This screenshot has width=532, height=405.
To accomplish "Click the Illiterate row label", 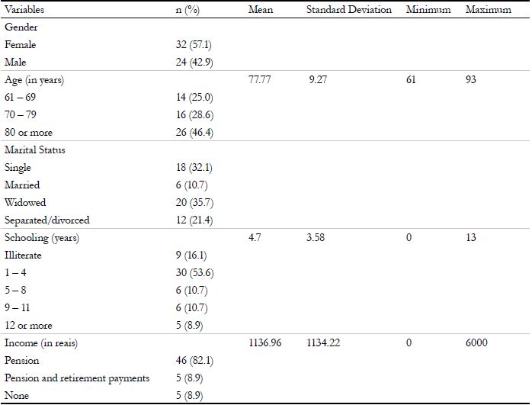I will (x=23, y=256).
